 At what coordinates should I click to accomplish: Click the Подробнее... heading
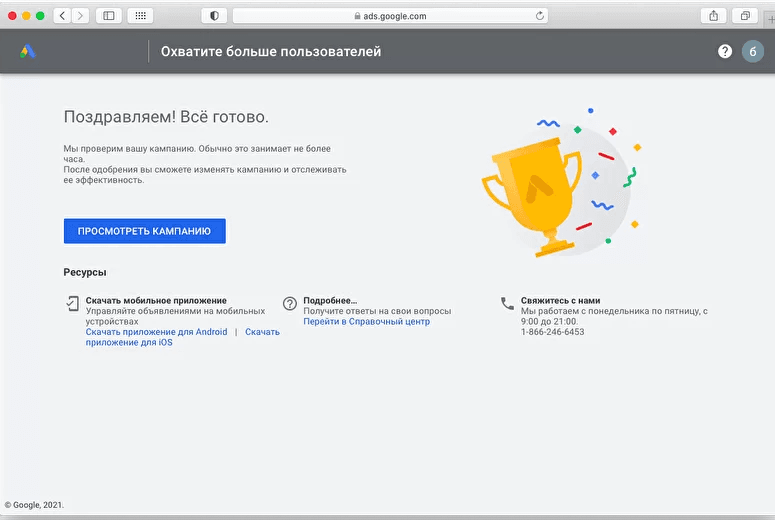[330, 301]
